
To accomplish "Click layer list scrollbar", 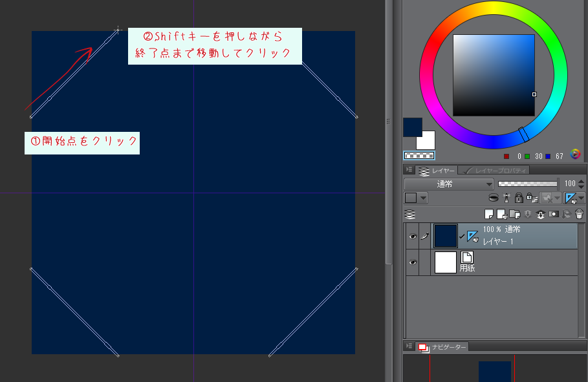I will [x=582, y=281].
